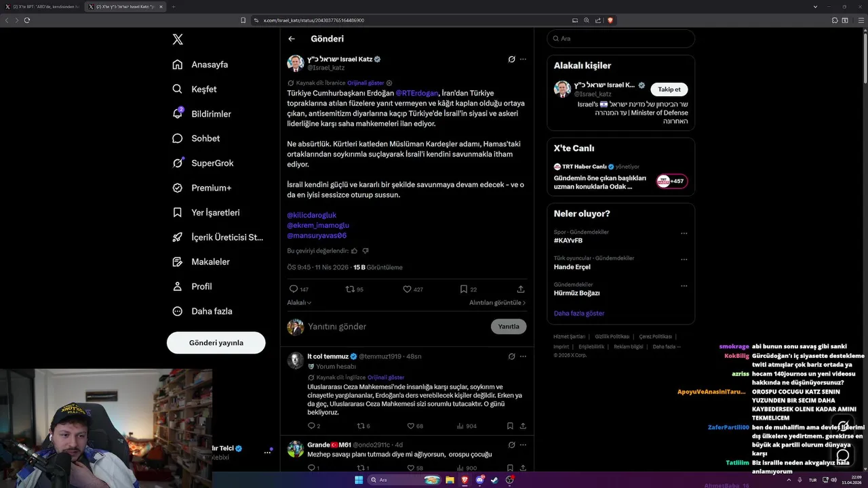Open Premium+ page
This screenshot has width=868, height=488.
coord(201,188)
